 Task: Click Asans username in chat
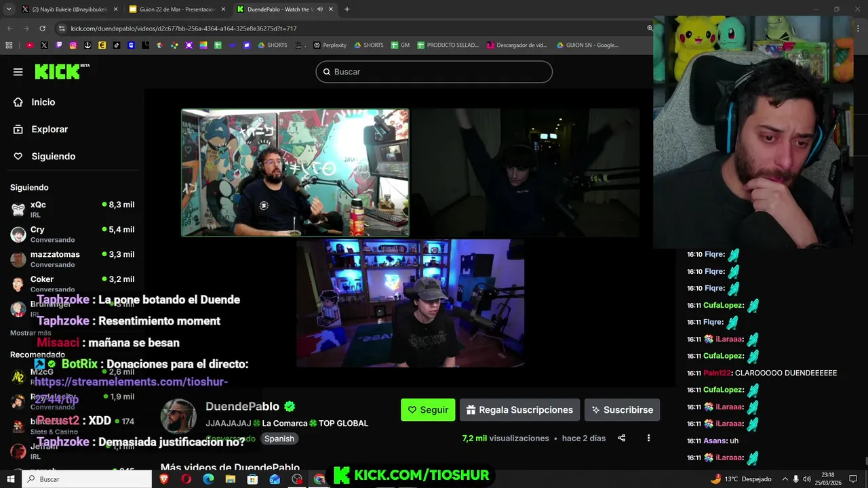pos(715,441)
